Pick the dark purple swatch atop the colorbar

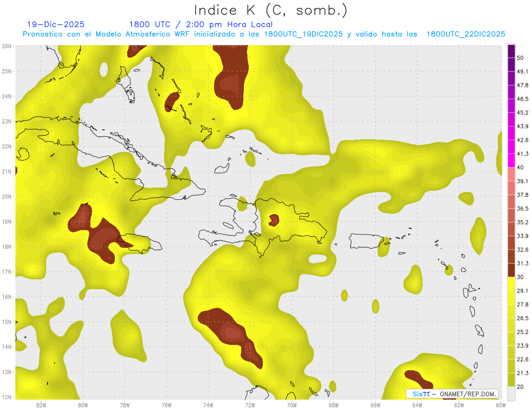pyautogui.click(x=511, y=51)
